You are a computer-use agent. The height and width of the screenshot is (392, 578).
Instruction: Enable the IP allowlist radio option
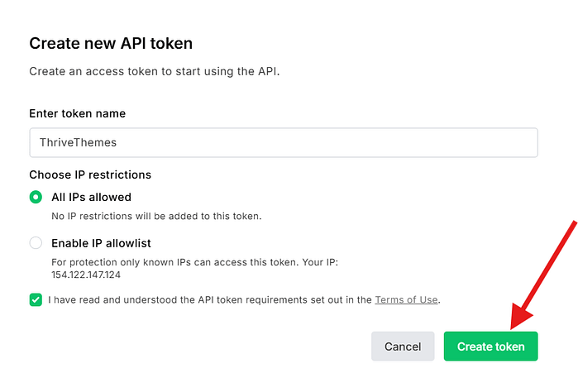click(x=36, y=243)
